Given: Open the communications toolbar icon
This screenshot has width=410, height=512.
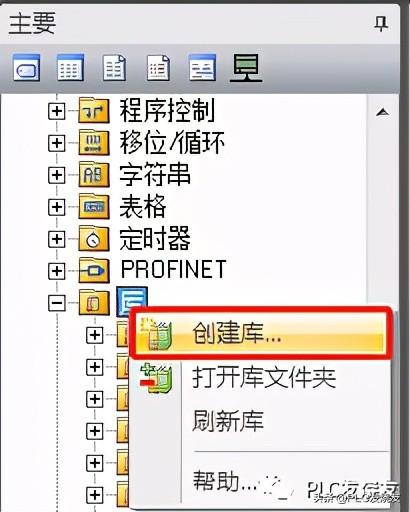Looking at the screenshot, I should tap(246, 68).
